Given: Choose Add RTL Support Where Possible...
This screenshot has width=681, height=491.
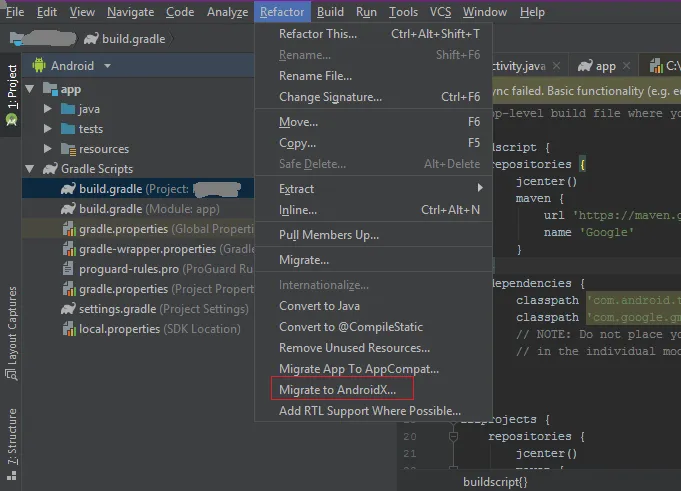Looking at the screenshot, I should click(374, 411).
